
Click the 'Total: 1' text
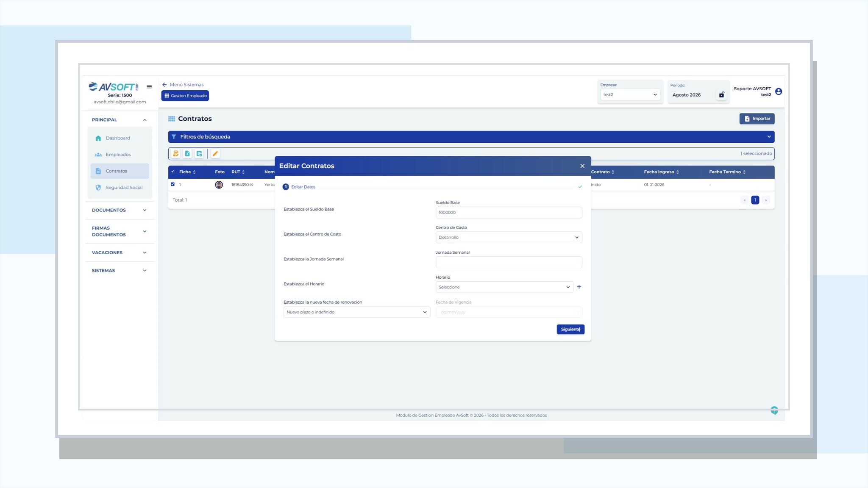click(x=180, y=200)
